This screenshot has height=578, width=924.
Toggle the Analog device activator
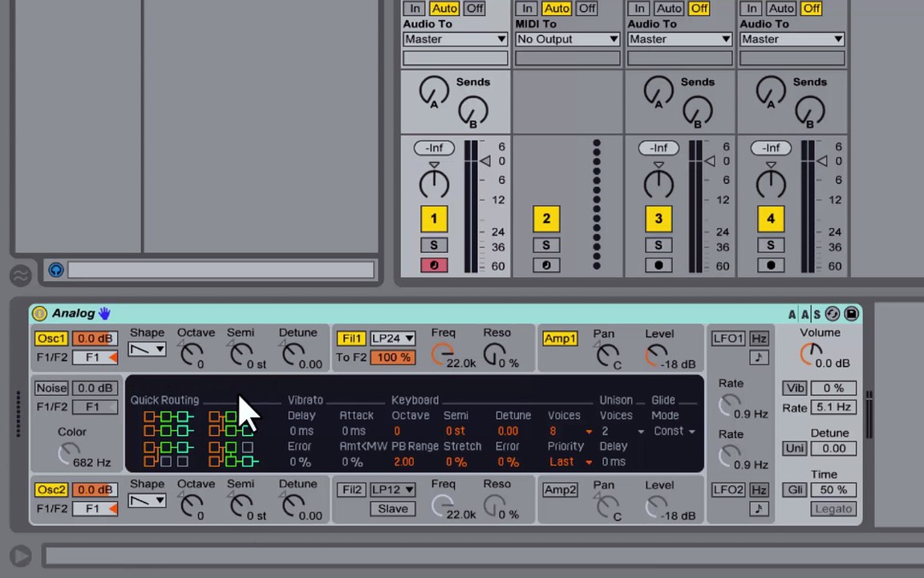coord(39,313)
